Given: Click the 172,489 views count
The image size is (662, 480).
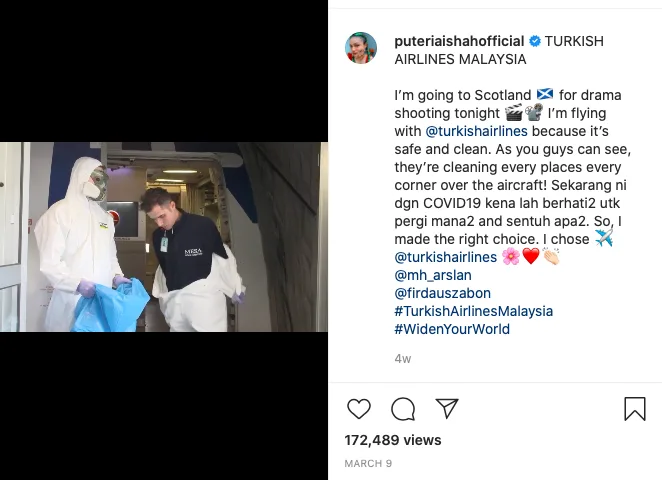Looking at the screenshot, I should (393, 440).
